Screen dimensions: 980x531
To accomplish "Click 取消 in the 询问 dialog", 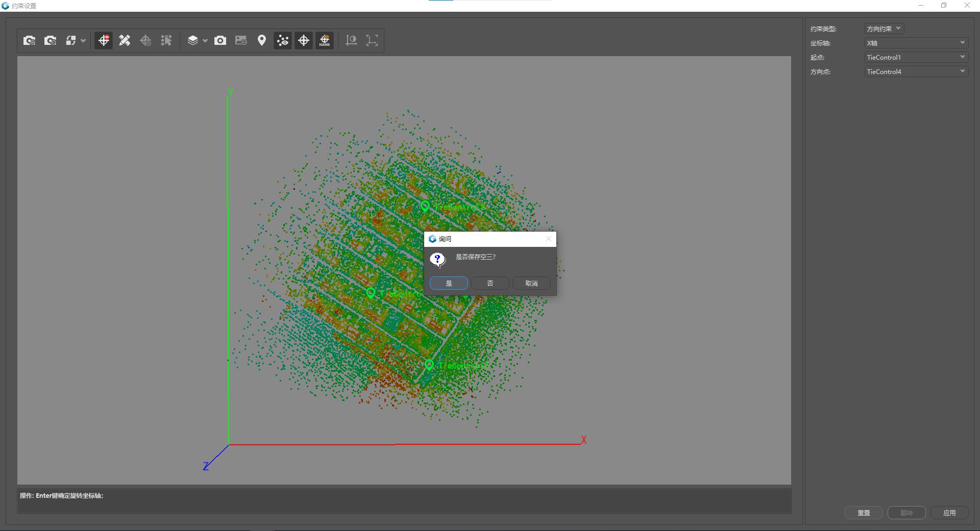I will pos(531,283).
